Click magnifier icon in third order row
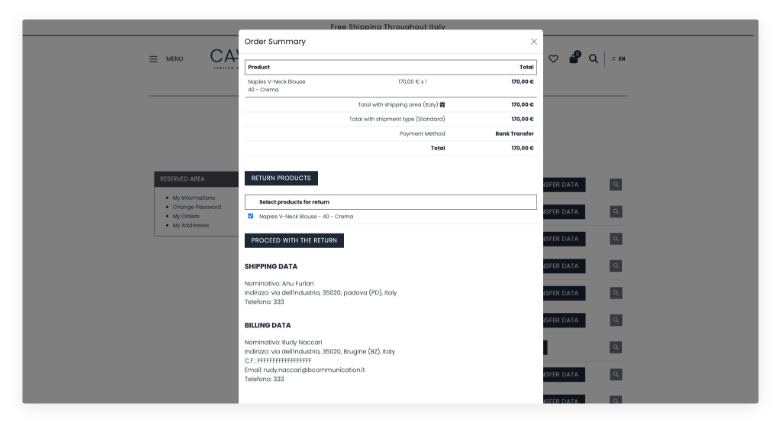 [615, 239]
